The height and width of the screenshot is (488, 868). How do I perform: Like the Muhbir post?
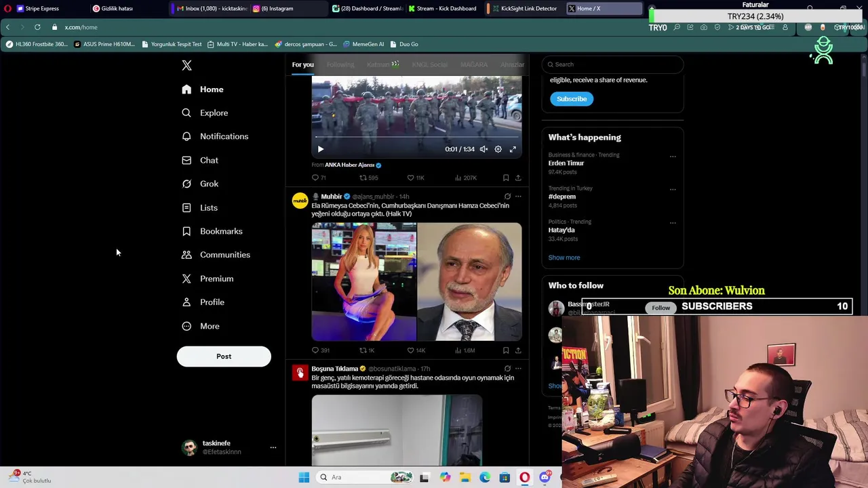pos(416,350)
